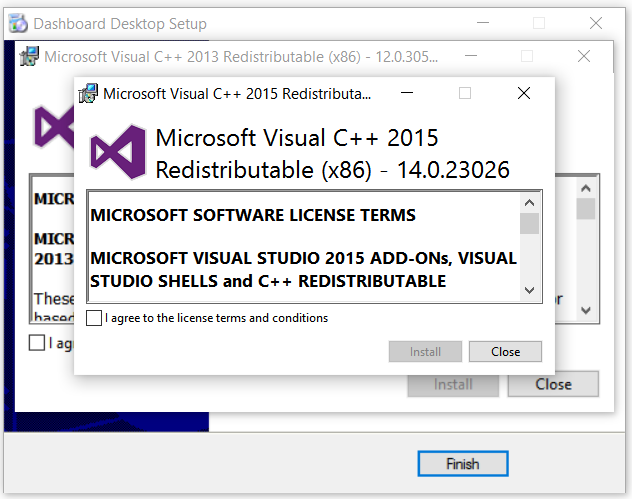Click the 'I agree to the license terms' label
This screenshot has height=499, width=632.
click(216, 318)
